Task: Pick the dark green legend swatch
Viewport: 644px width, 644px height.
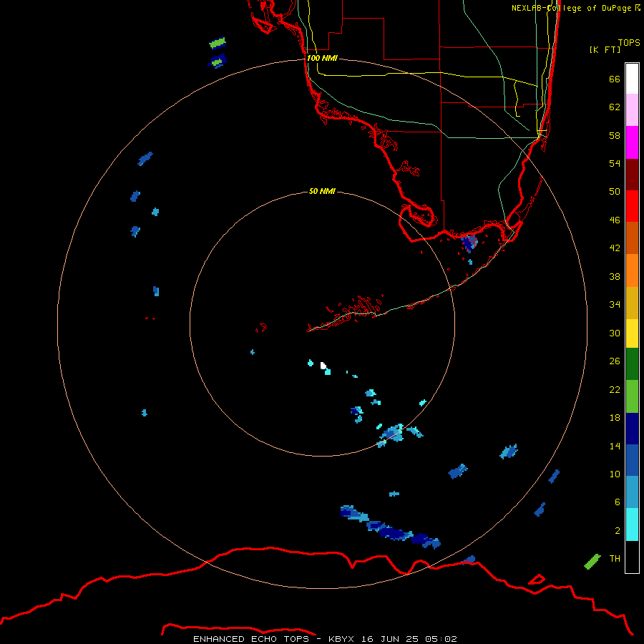Action: point(632,364)
